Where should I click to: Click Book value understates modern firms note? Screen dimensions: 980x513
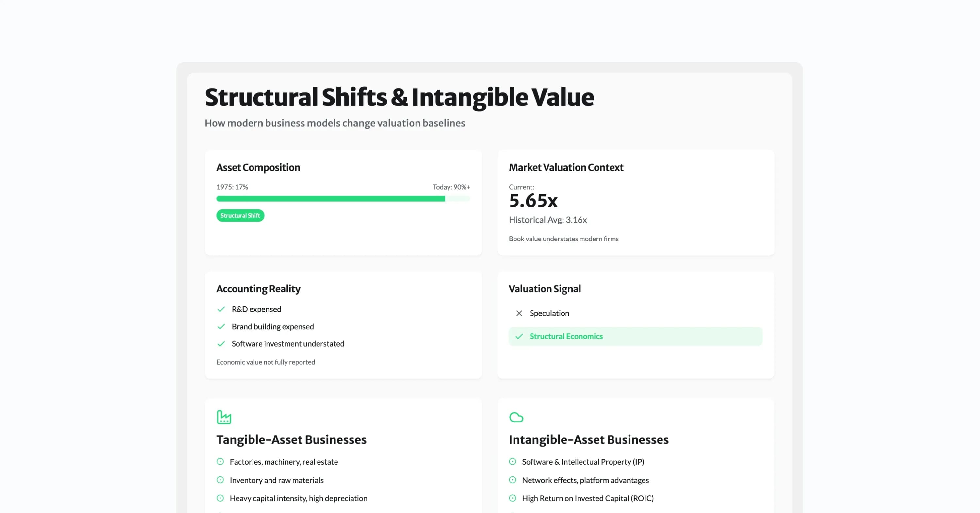pyautogui.click(x=563, y=239)
